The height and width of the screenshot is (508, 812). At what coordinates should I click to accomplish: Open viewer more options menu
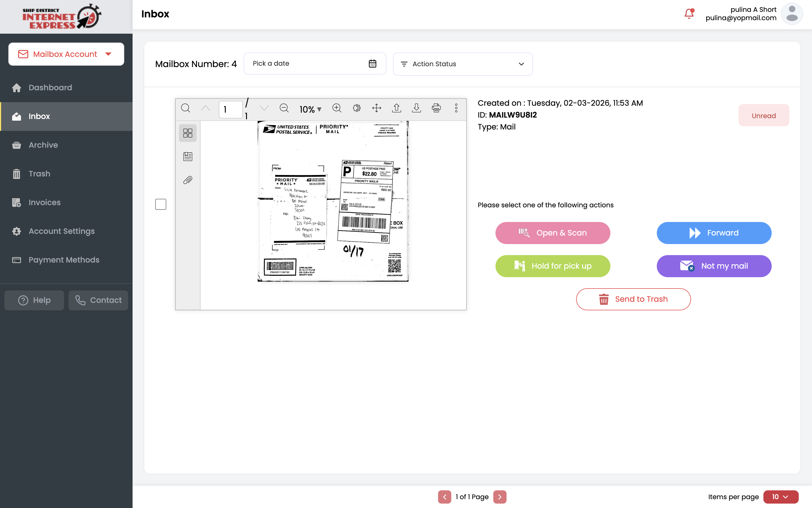pyautogui.click(x=456, y=108)
